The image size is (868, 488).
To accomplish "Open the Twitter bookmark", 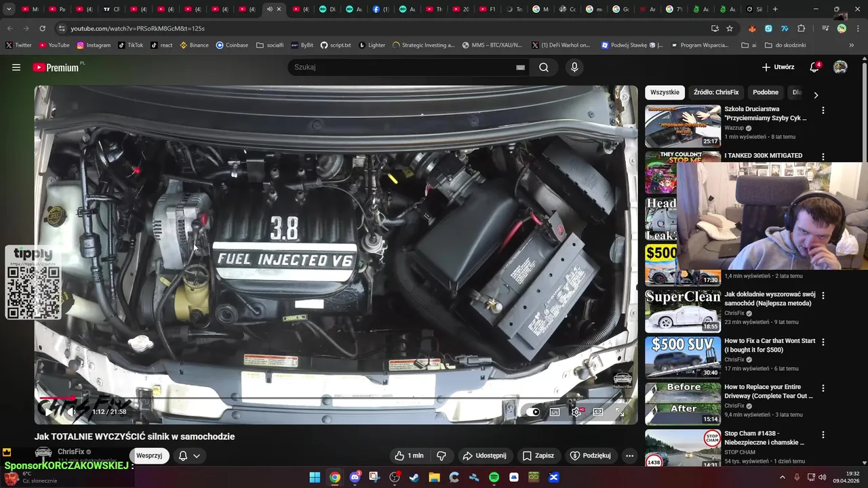I will 18,45.
